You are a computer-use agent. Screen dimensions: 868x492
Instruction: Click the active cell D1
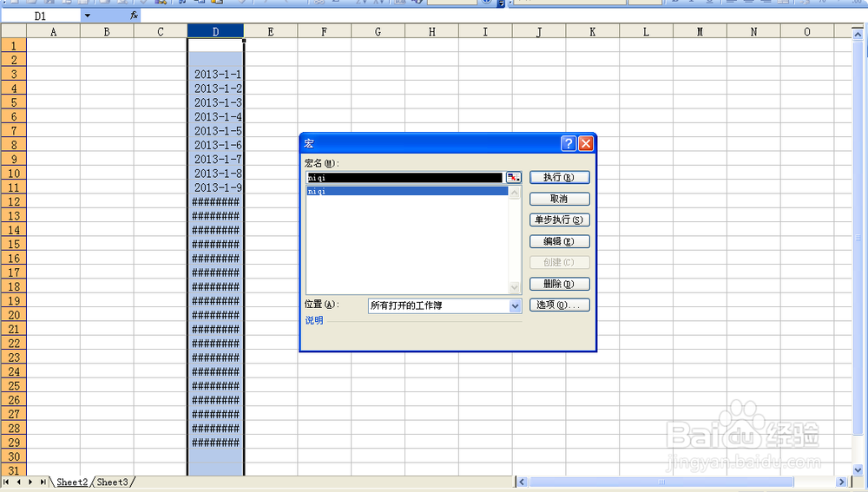coord(216,45)
